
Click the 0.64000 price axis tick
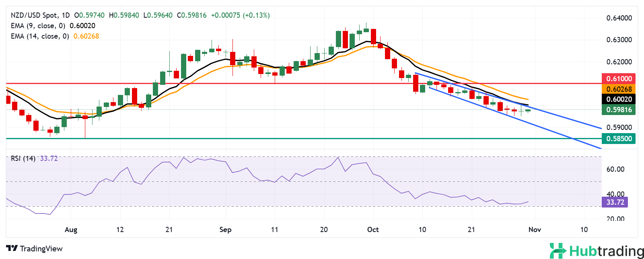[x=619, y=18]
